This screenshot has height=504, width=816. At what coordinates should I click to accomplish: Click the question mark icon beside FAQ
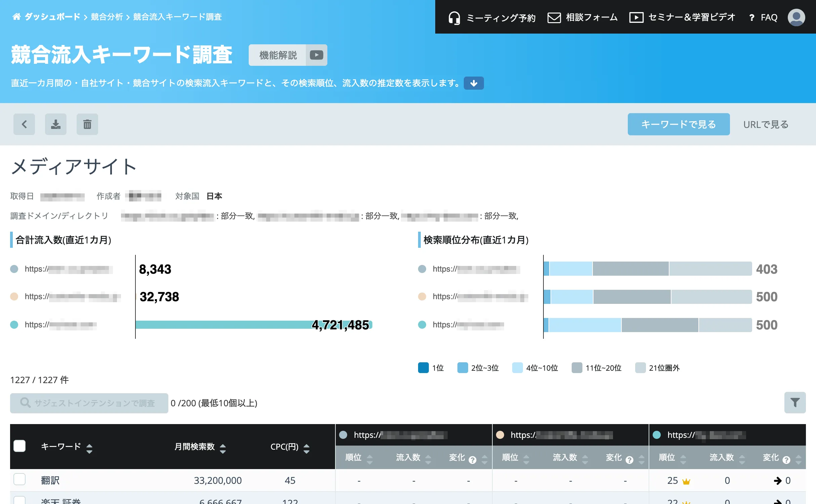(752, 17)
